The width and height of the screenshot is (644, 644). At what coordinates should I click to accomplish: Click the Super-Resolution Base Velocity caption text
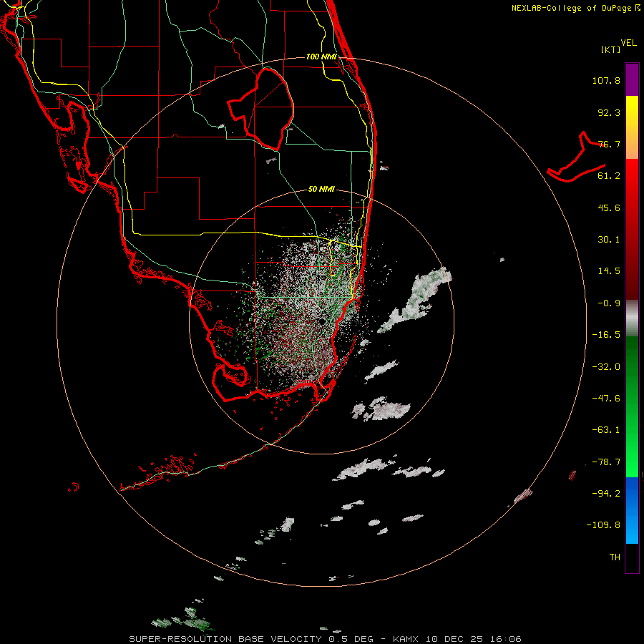326,639
